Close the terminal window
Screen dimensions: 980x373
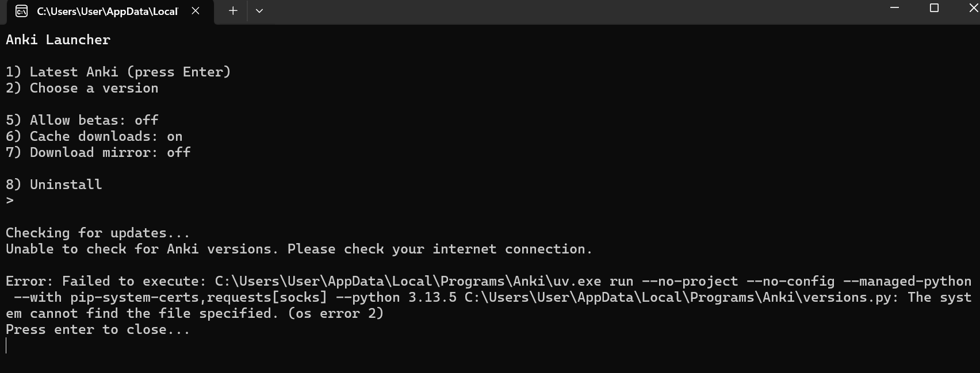(x=973, y=8)
